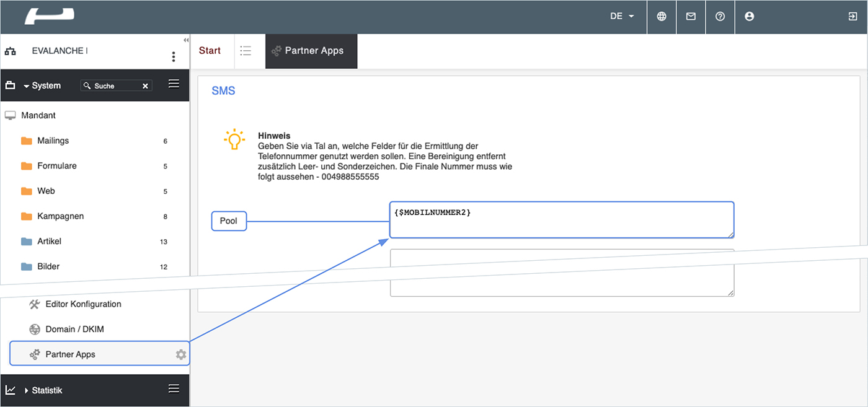Image resolution: width=868 pixels, height=407 pixels.
Task: Expand the Statistik section
Action: pyautogui.click(x=27, y=391)
